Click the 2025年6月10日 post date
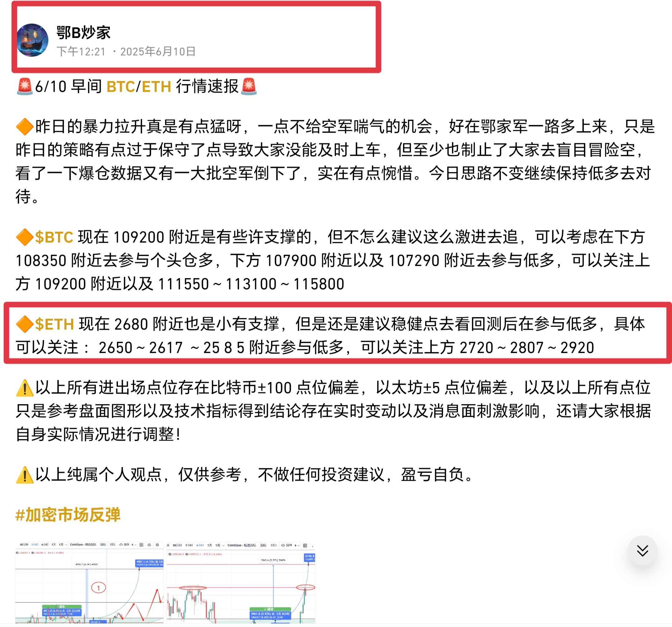 [158, 52]
